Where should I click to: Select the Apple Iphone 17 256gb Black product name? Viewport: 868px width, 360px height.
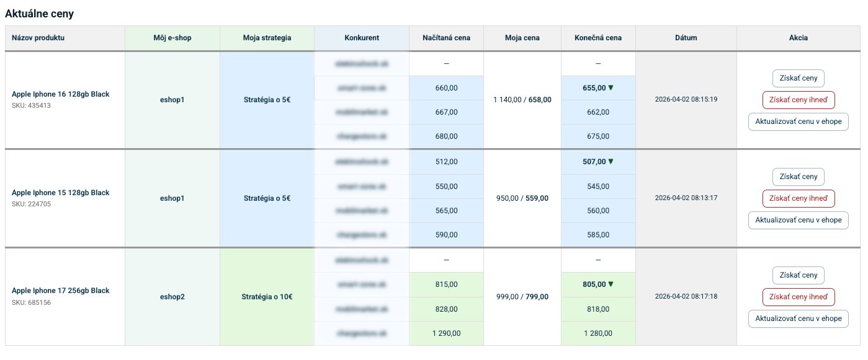(x=60, y=291)
